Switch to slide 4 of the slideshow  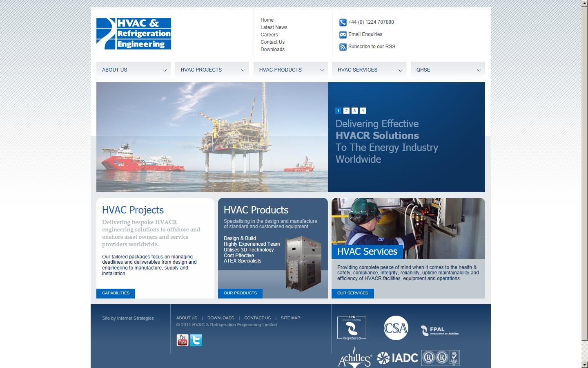point(363,110)
